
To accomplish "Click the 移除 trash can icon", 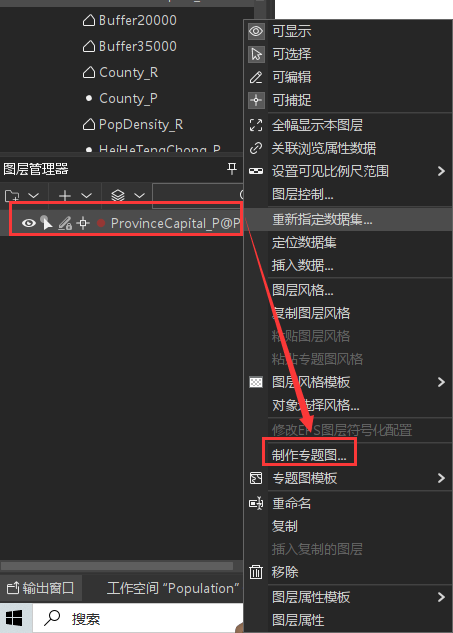I will pyautogui.click(x=256, y=572).
